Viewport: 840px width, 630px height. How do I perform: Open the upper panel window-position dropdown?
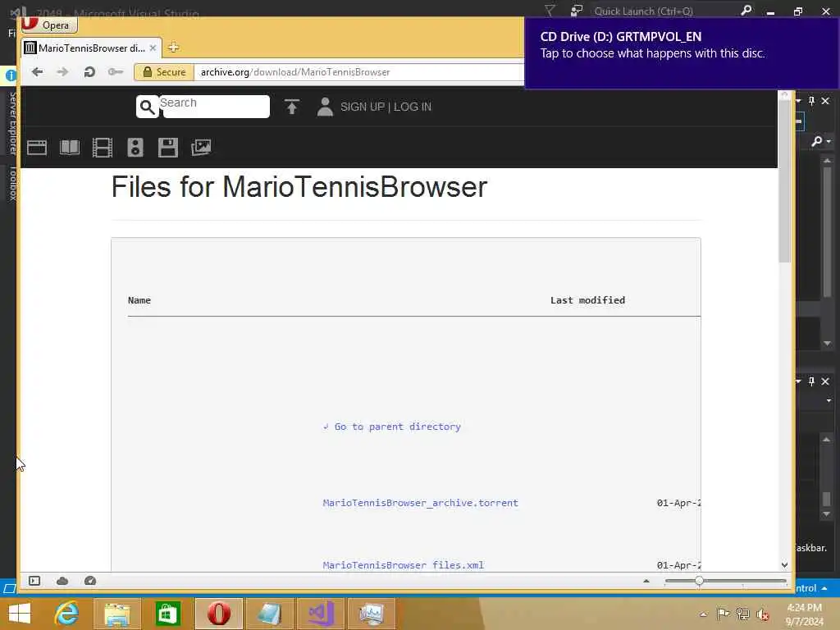click(x=798, y=101)
